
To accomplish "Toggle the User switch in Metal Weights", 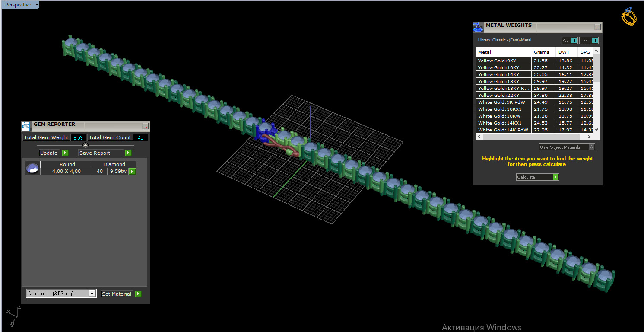I will pyautogui.click(x=589, y=41).
